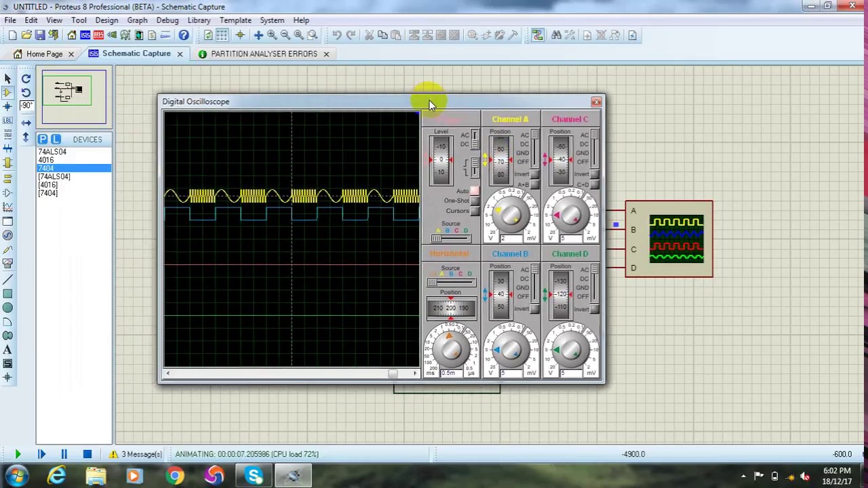Click the Horizontal Source slider
The height and width of the screenshot is (488, 868).
click(451, 282)
